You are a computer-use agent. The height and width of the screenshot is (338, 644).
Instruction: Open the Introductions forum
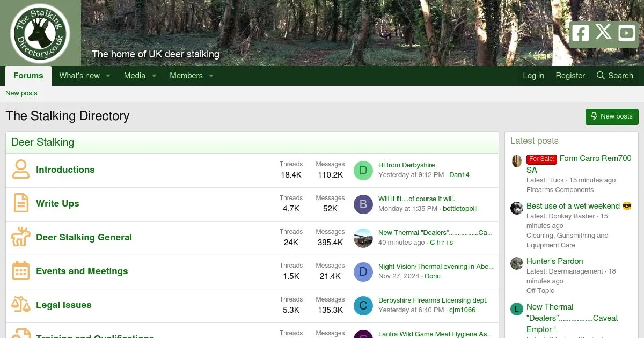[65, 170]
